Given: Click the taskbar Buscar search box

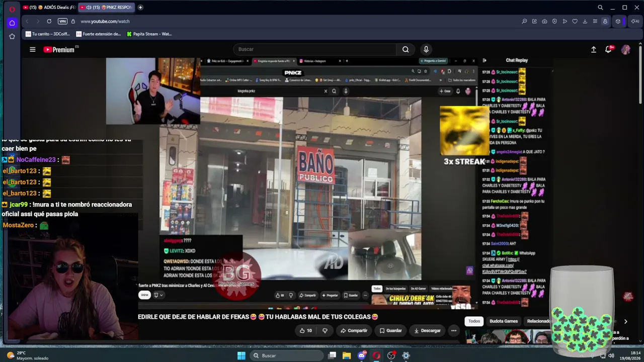Looking at the screenshot, I should [x=287, y=355].
